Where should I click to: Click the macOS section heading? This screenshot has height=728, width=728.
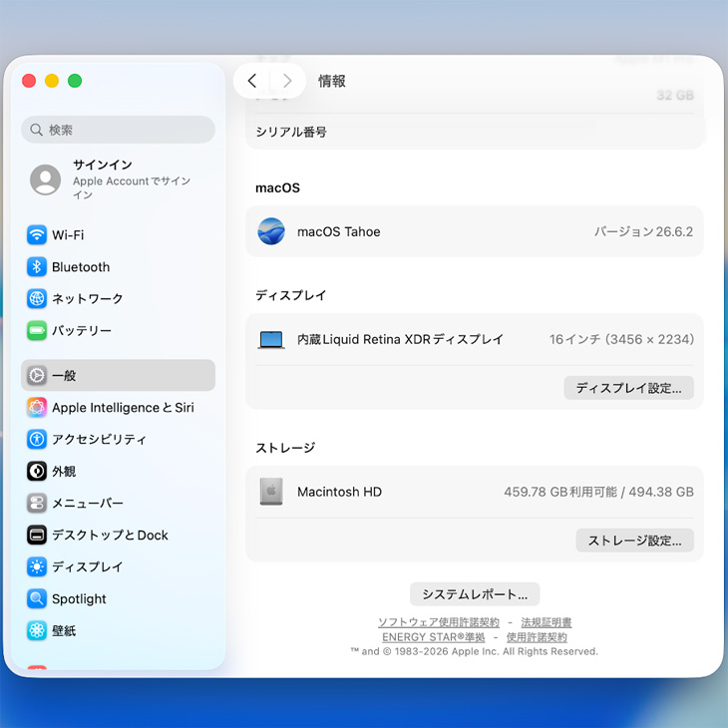pyautogui.click(x=277, y=188)
